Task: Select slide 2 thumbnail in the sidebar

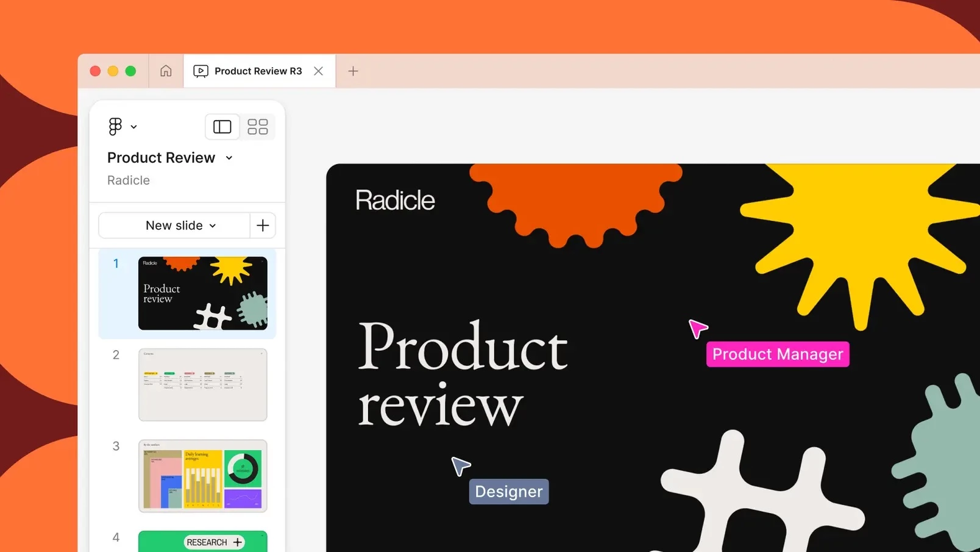Action: (x=202, y=384)
